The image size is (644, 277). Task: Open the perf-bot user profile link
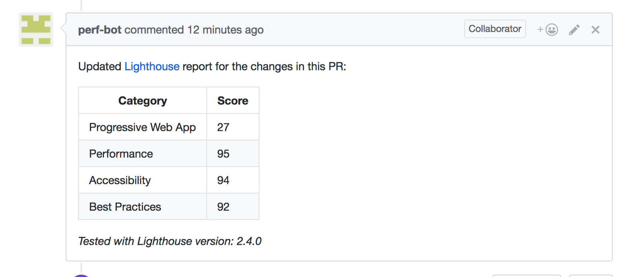[x=99, y=30]
